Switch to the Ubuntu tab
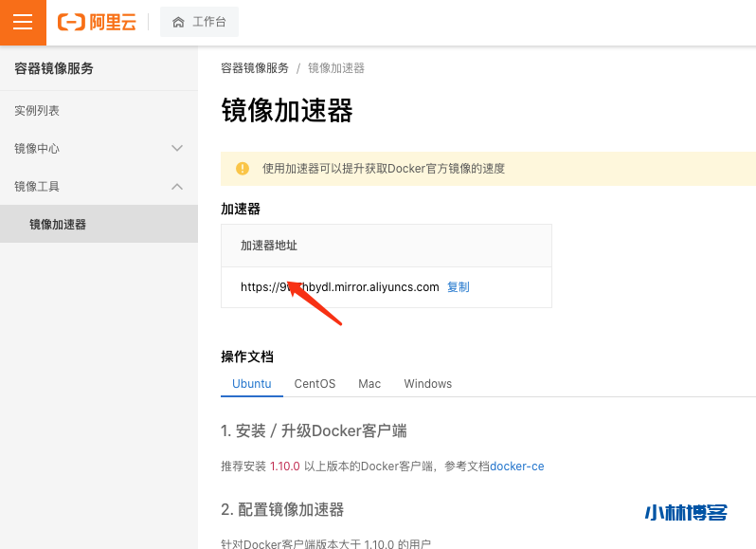Screen dimensions: 756x549 [x=252, y=384]
